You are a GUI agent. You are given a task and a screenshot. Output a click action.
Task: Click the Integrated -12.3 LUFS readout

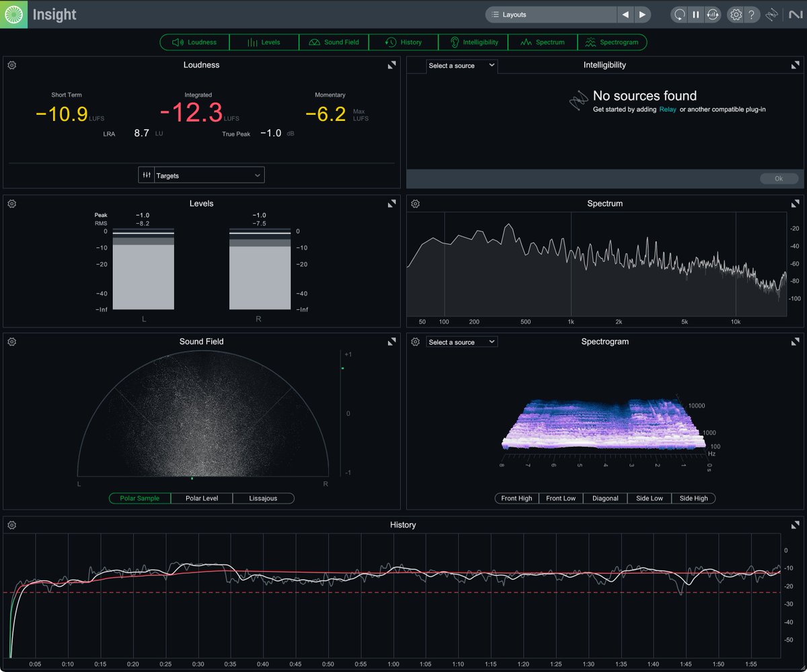tap(199, 113)
